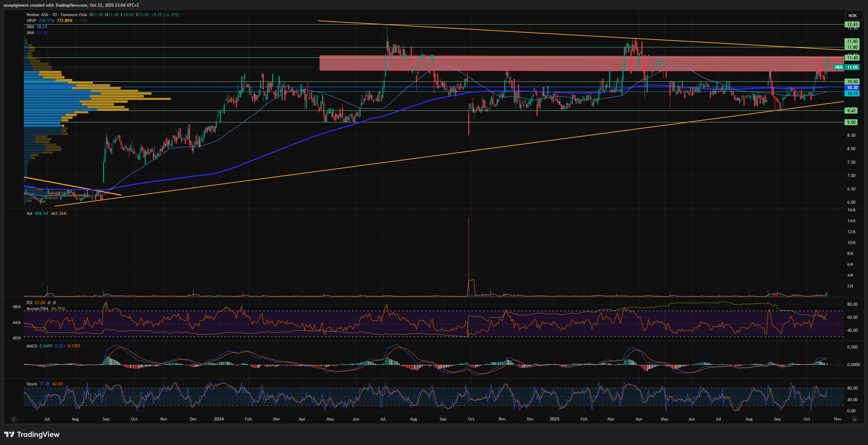Click the Accum/Dist indicator label
This screenshot has width=868, height=445.
[38, 309]
